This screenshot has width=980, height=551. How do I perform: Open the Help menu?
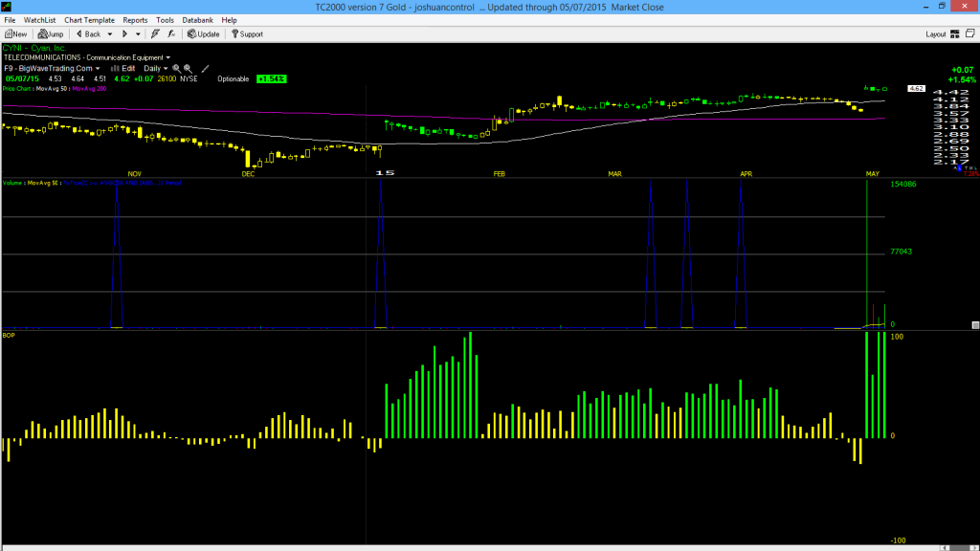click(x=230, y=20)
